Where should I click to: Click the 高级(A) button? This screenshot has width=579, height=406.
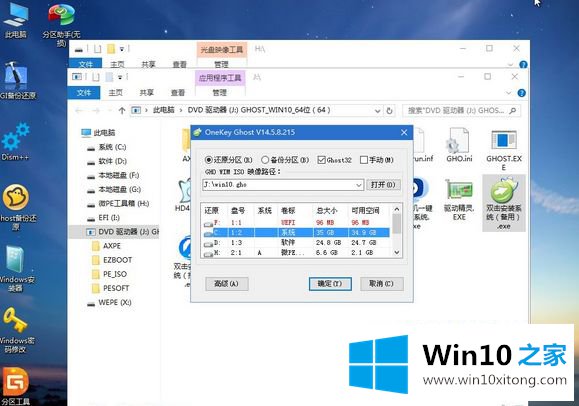(x=227, y=284)
